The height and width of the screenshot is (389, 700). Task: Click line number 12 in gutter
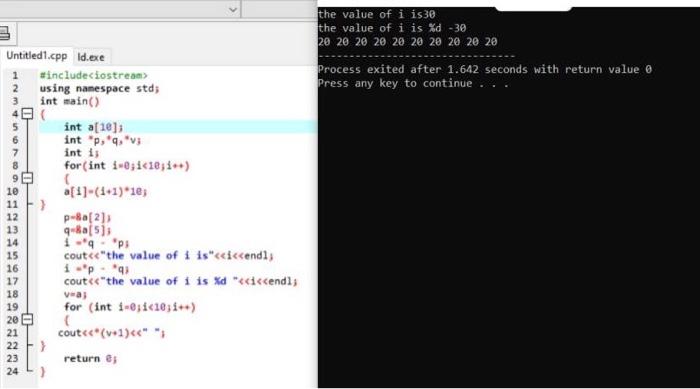pos(12,217)
